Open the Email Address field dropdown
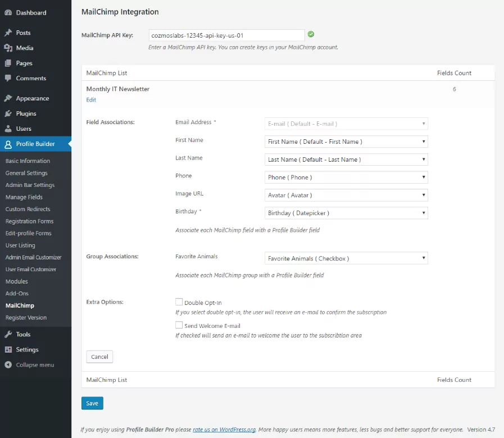The width and height of the screenshot is (504, 438). click(346, 124)
